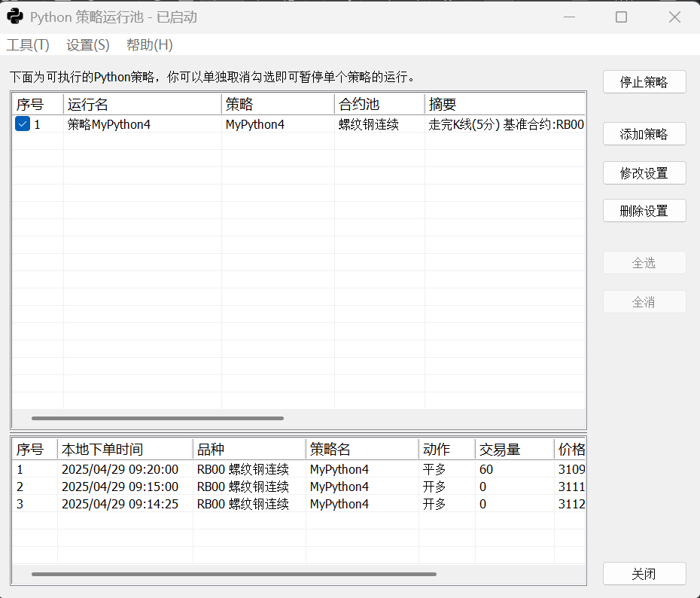Click the Python logo icon in title bar
The image size is (700, 598).
(15, 17)
